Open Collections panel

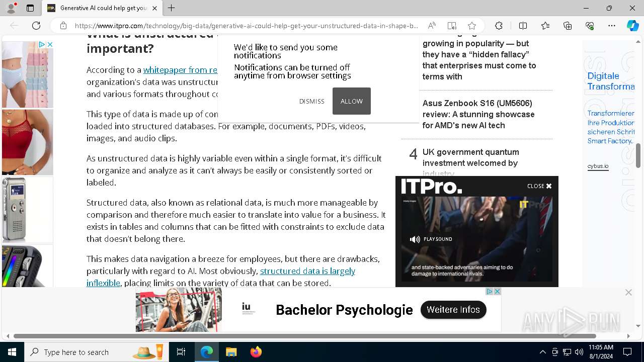coord(568,26)
